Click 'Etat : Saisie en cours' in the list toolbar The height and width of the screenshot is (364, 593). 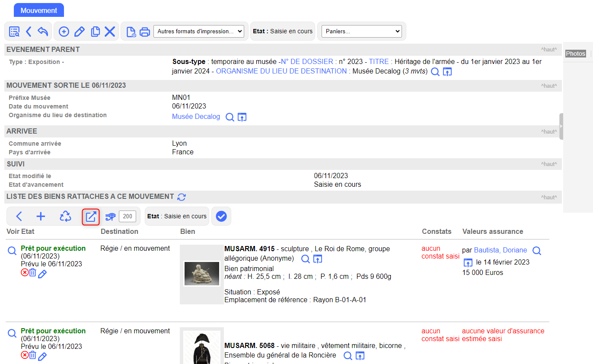pos(177,216)
